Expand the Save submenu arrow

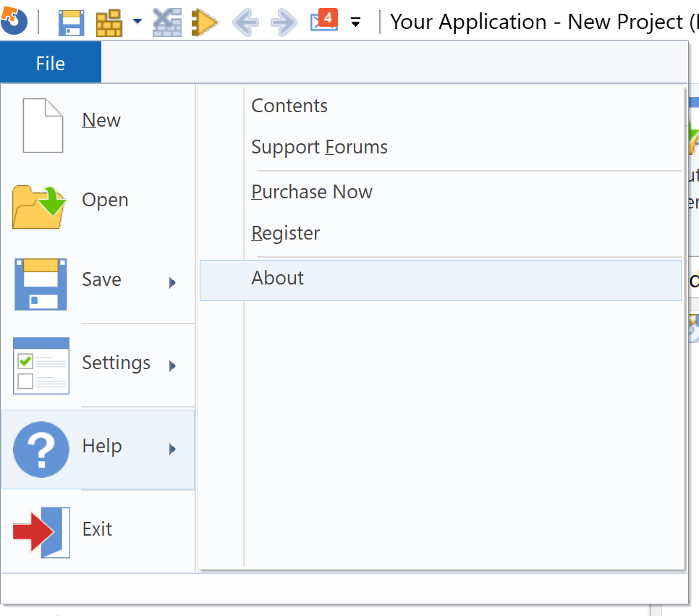(x=174, y=282)
